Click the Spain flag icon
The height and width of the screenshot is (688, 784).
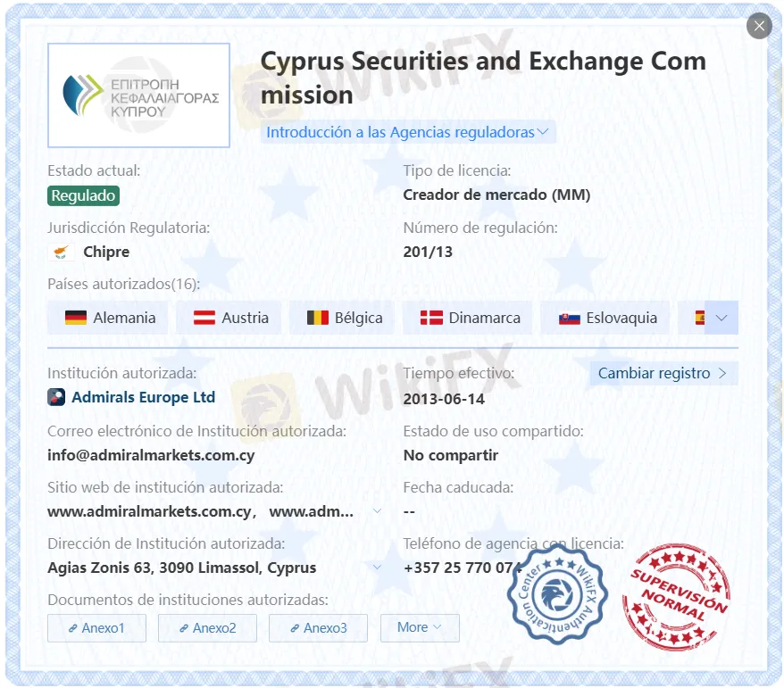coord(700,318)
